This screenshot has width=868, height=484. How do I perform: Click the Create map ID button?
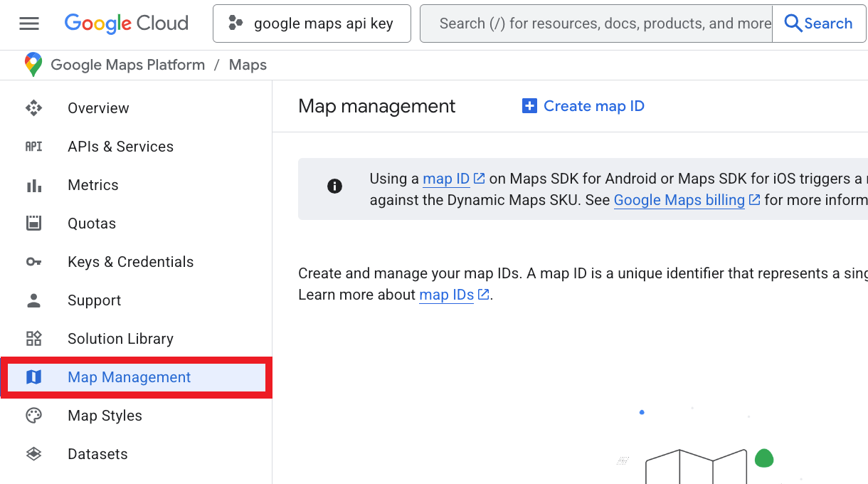tap(583, 106)
